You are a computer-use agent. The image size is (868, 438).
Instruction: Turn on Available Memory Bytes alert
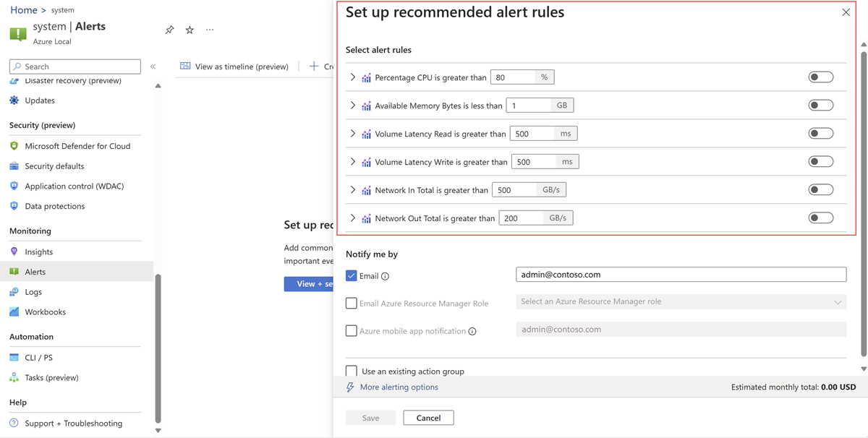pos(820,106)
